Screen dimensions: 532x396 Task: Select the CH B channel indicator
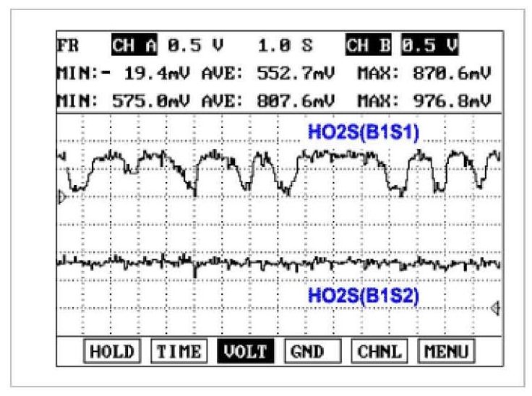click(x=369, y=46)
